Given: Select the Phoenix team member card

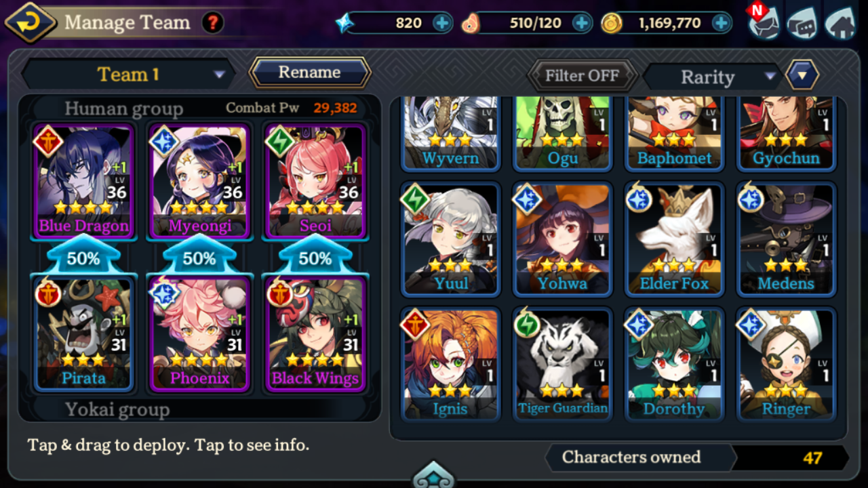Looking at the screenshot, I should [199, 333].
